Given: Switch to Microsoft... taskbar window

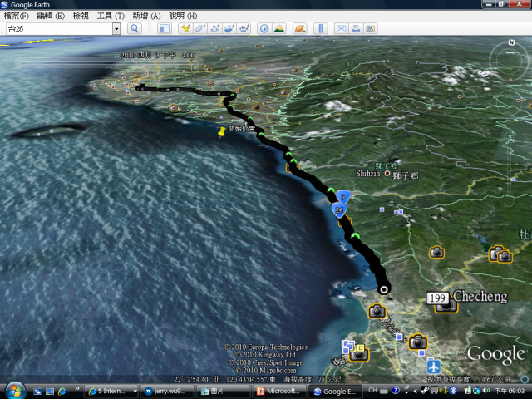Looking at the screenshot, I should click(x=279, y=392).
